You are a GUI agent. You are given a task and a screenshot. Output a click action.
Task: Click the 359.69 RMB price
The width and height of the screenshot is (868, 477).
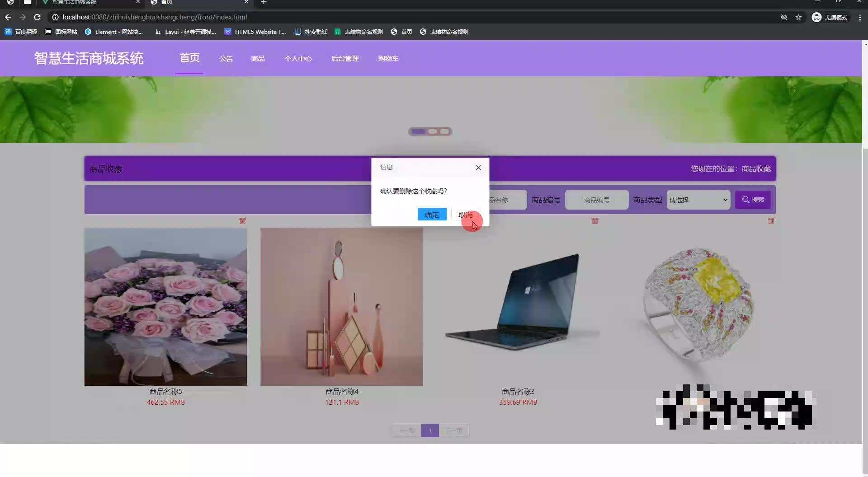tap(518, 402)
